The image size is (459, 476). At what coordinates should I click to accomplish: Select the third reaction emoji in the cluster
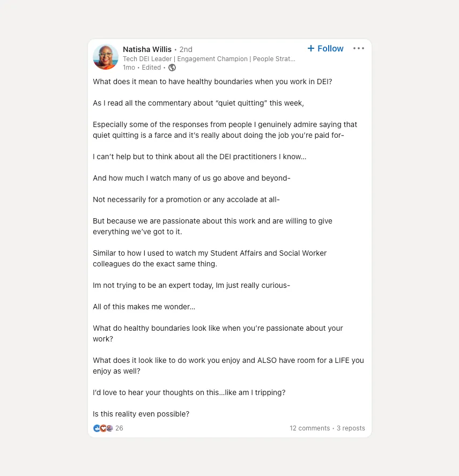(109, 428)
